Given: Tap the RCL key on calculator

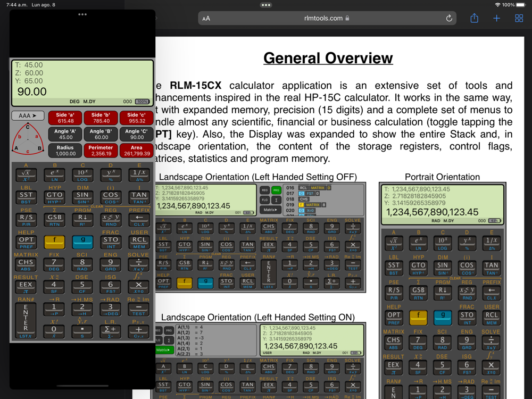Looking at the screenshot, I should click(139, 242).
